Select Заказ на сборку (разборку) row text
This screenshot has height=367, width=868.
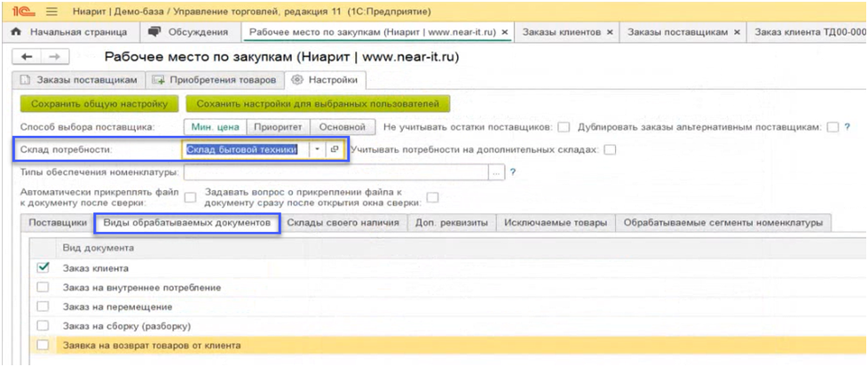[126, 325]
